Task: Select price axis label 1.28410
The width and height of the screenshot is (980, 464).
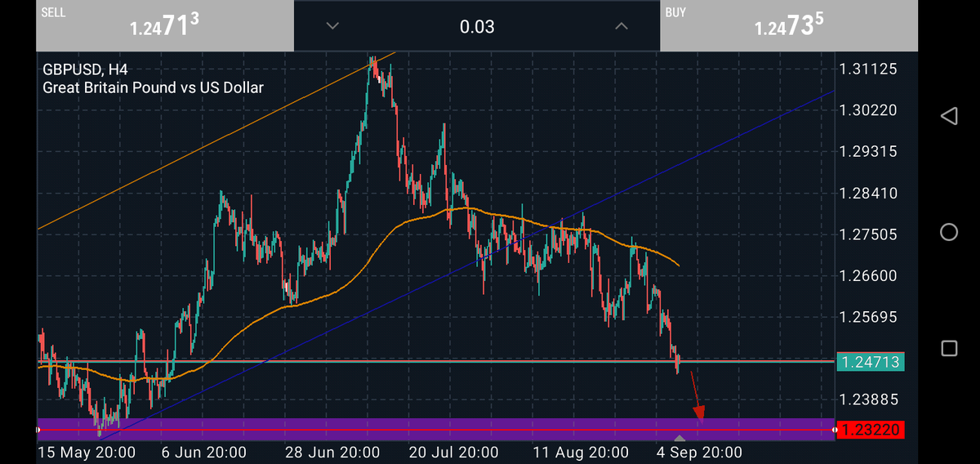Action: point(868,194)
